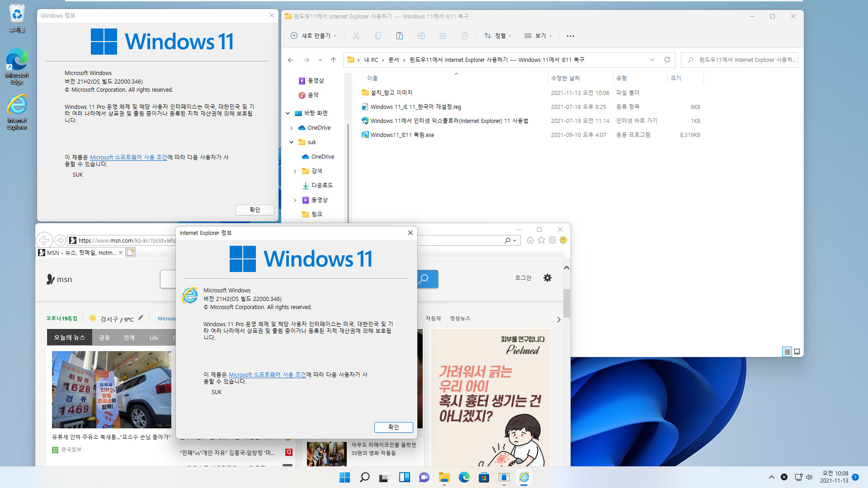The height and width of the screenshot is (488, 868).
Task: Open the Sort (정렬) dropdown
Action: [497, 36]
